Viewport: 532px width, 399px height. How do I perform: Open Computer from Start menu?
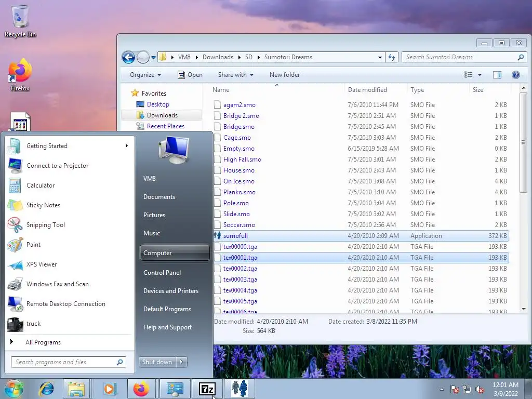click(x=175, y=253)
